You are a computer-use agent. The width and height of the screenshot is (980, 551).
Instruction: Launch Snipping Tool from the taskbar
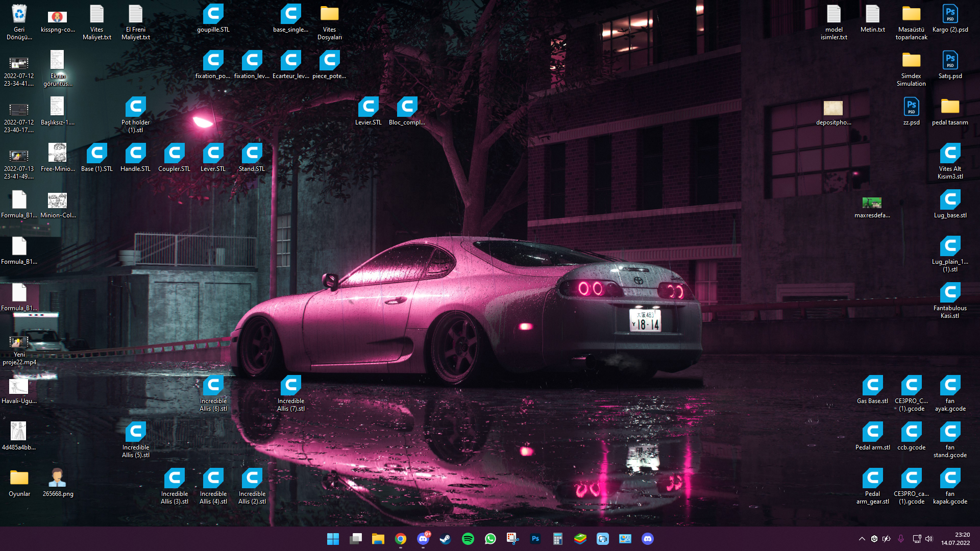pyautogui.click(x=512, y=539)
